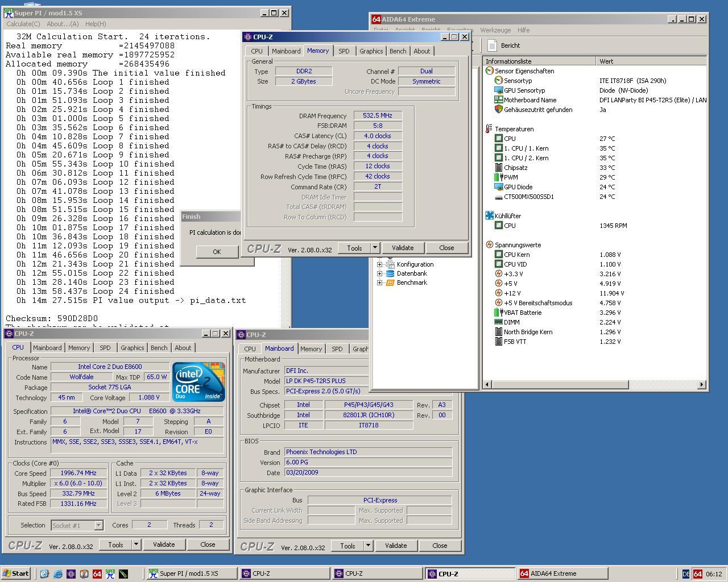Click the Benchmark tree icon in AIDA64
Viewport: 728px width, 582px height.
(390, 282)
